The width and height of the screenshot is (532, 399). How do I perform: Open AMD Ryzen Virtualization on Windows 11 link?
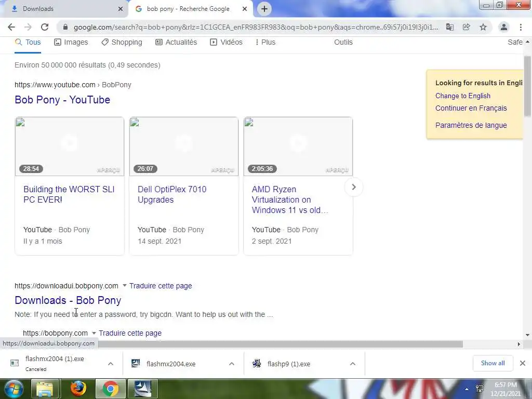pos(290,199)
